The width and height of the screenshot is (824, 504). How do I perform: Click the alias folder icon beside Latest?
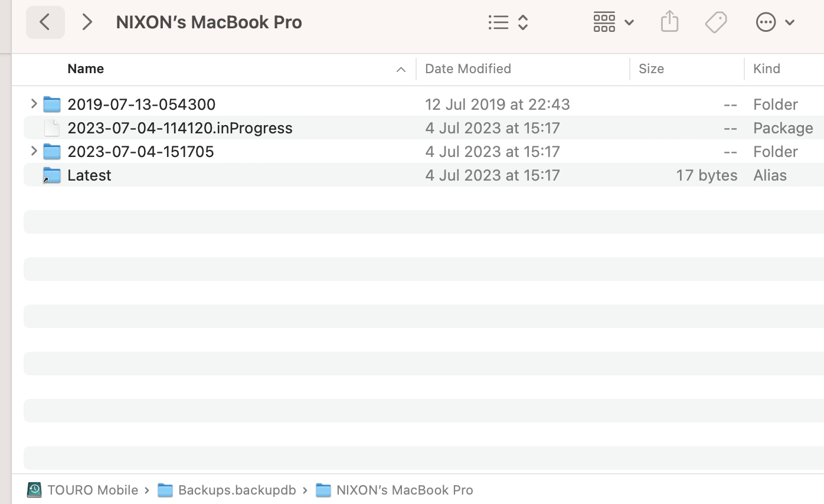(52, 175)
